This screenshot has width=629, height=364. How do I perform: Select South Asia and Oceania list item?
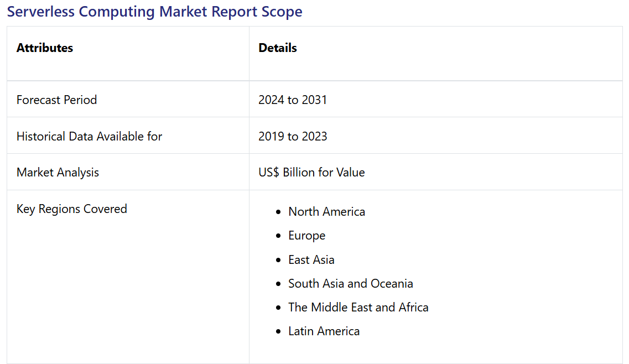pyautogui.click(x=350, y=284)
